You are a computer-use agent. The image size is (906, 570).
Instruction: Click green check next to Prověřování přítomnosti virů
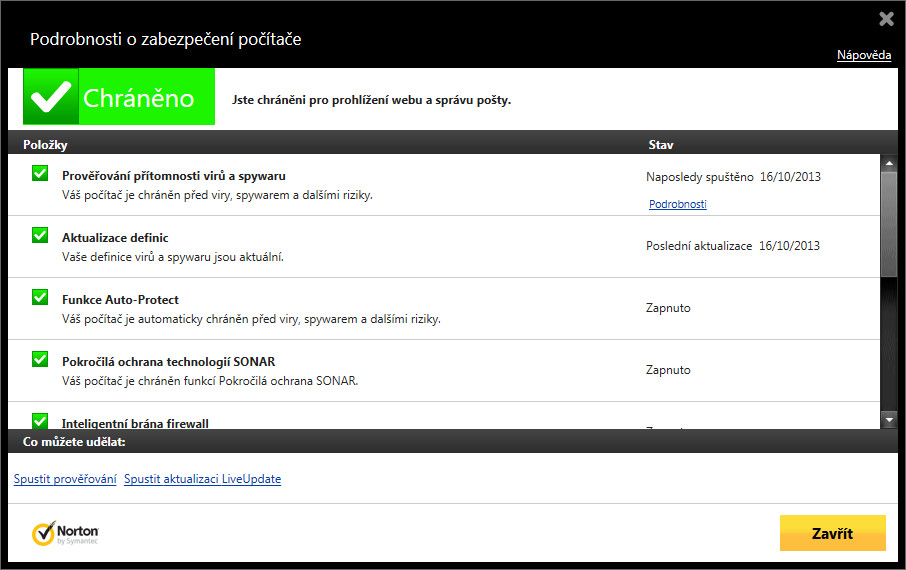tap(40, 173)
